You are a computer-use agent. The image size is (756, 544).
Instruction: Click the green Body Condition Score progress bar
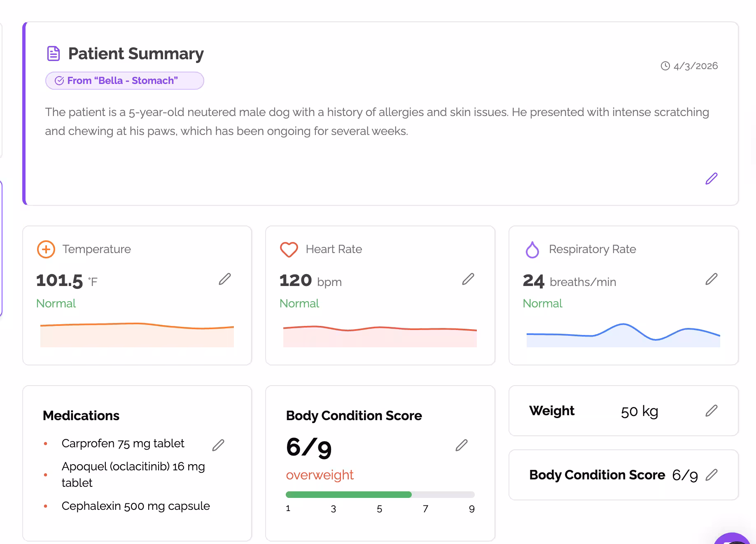(348, 494)
